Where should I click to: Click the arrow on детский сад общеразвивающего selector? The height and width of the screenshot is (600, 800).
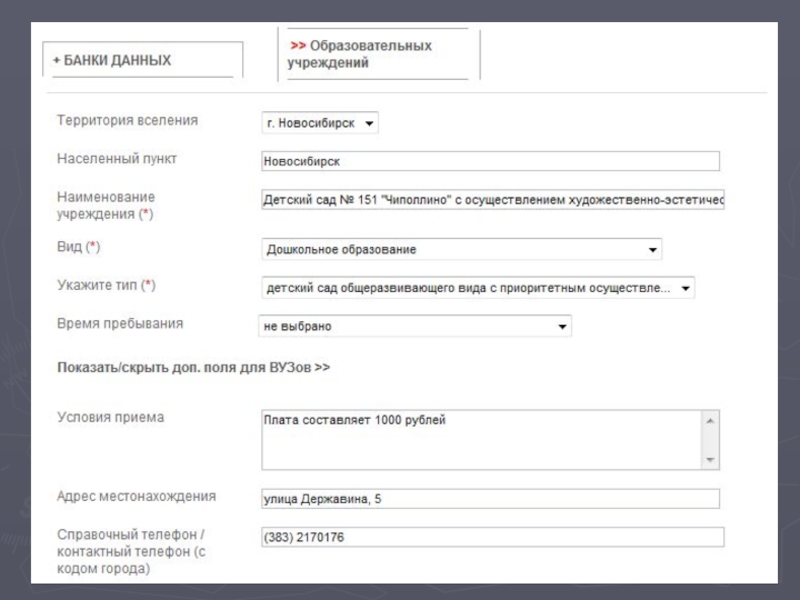coord(685,288)
